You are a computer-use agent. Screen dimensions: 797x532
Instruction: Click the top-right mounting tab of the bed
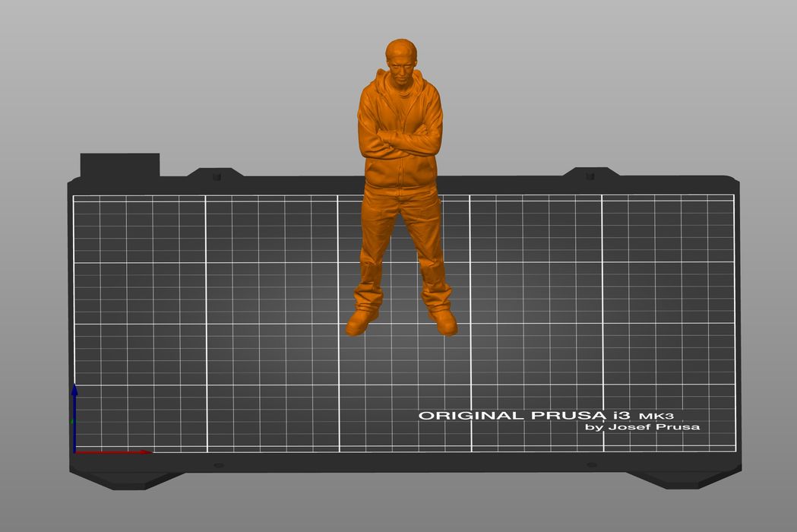click(x=590, y=174)
